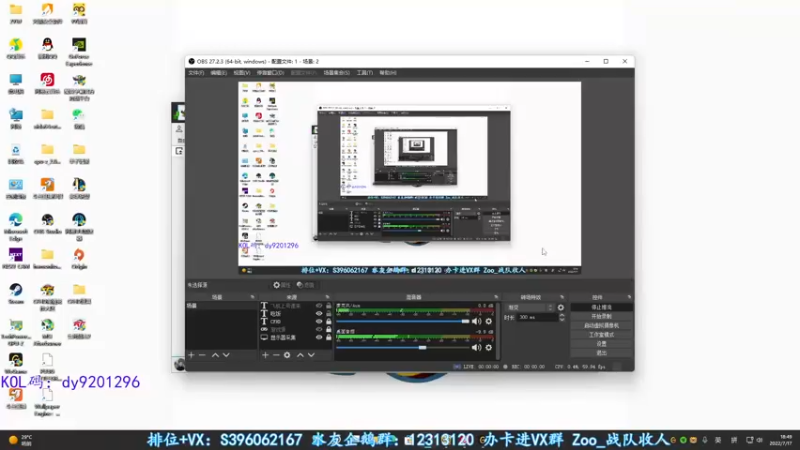800x450 pixels.
Task: Click the transition duration stepper arrows
Action: [562, 317]
